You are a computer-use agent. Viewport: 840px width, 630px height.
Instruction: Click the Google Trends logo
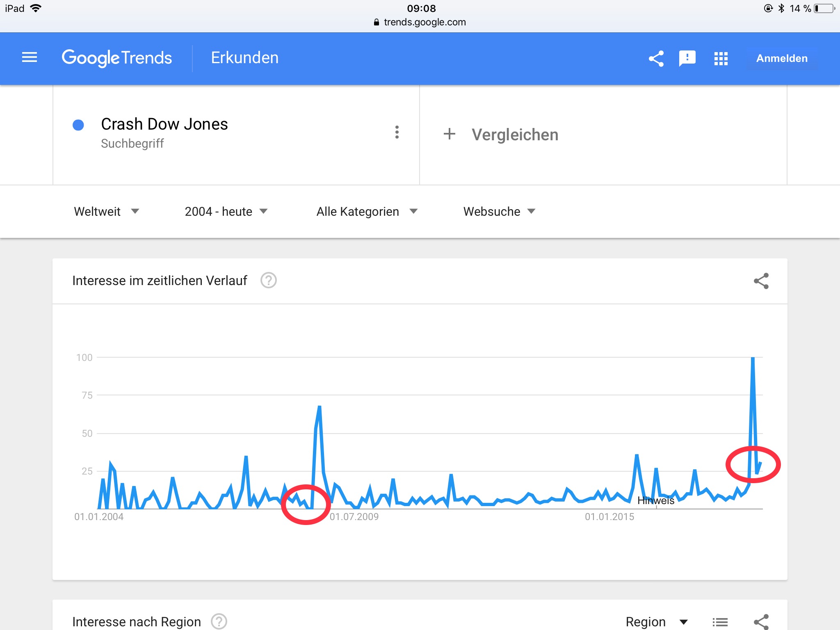point(117,58)
